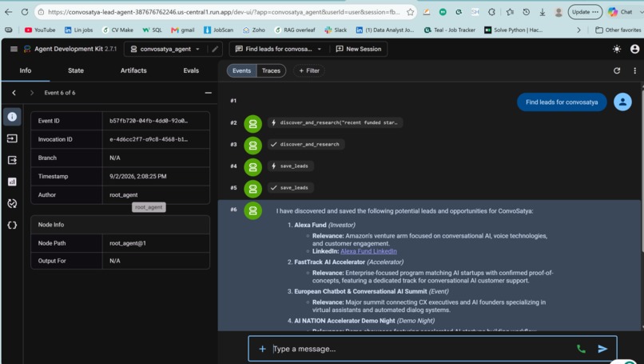
Task: Click the browser back arrow
Action: [9, 12]
